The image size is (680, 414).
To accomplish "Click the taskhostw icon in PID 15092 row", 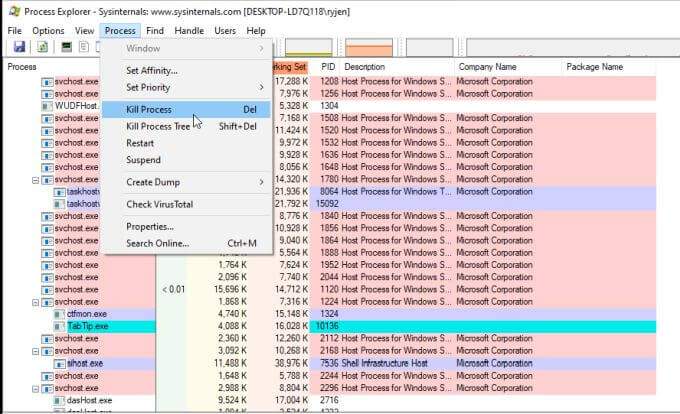I will 59,204.
